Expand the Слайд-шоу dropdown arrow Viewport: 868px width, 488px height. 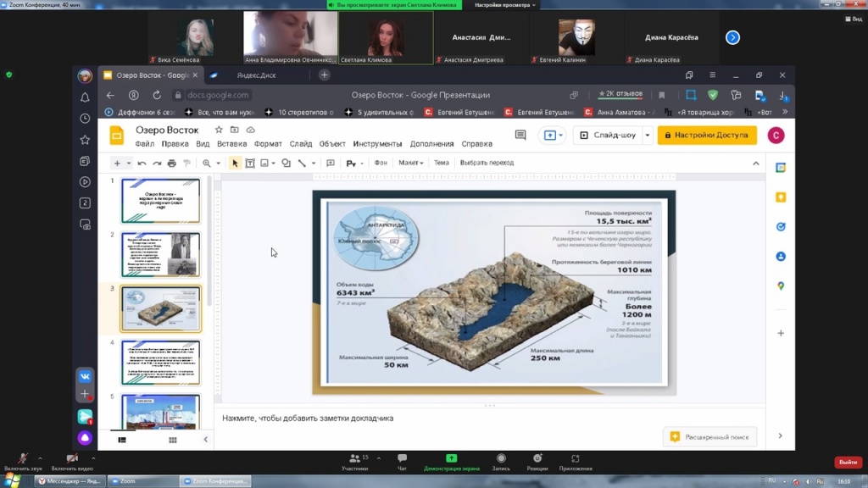point(648,136)
